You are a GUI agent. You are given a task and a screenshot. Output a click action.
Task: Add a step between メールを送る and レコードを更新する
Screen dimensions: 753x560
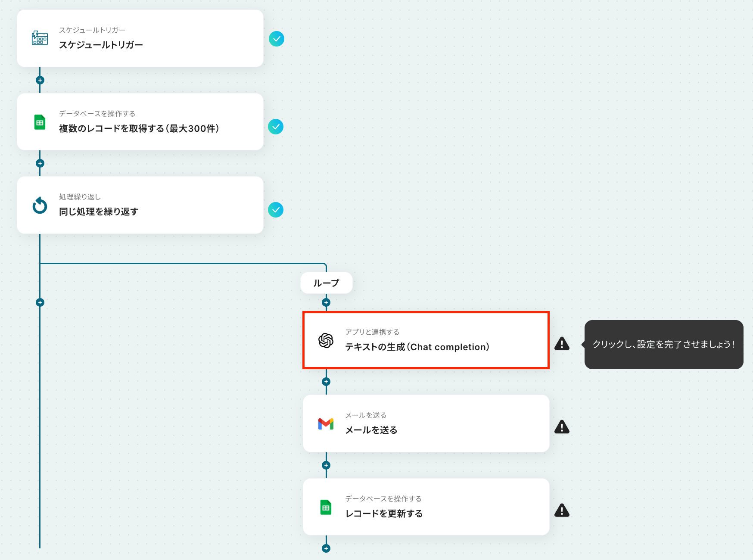[x=326, y=465]
